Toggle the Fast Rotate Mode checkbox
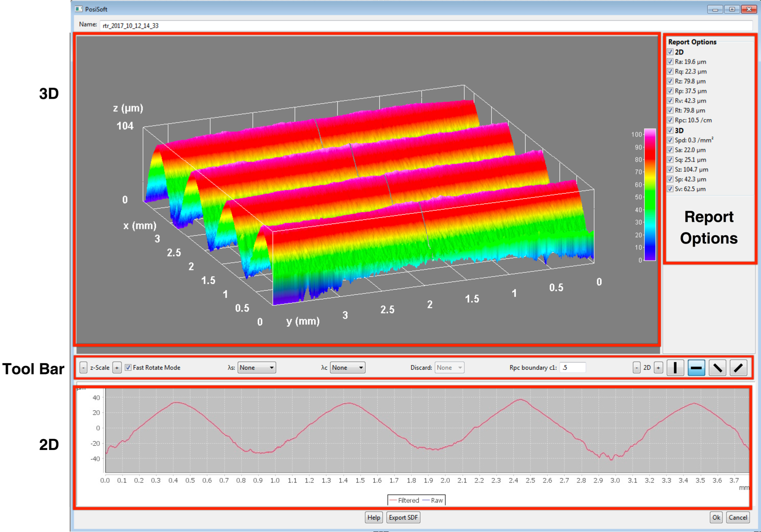Image resolution: width=761 pixels, height=532 pixels. tap(128, 367)
